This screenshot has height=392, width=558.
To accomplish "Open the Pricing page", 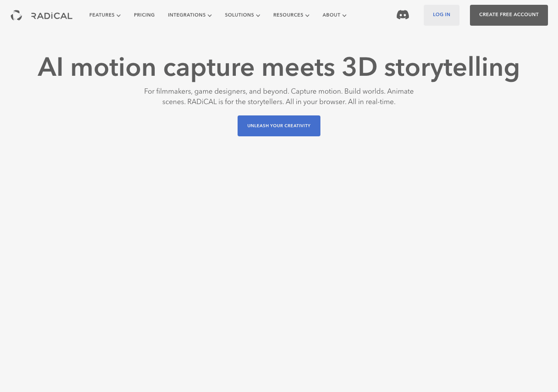I will [x=144, y=15].
